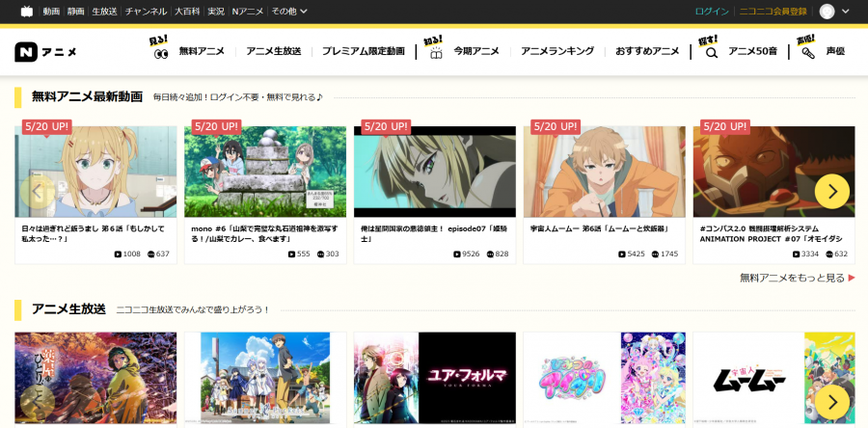
Task: Select Nアニメ in top bar
Action: tap(248, 11)
